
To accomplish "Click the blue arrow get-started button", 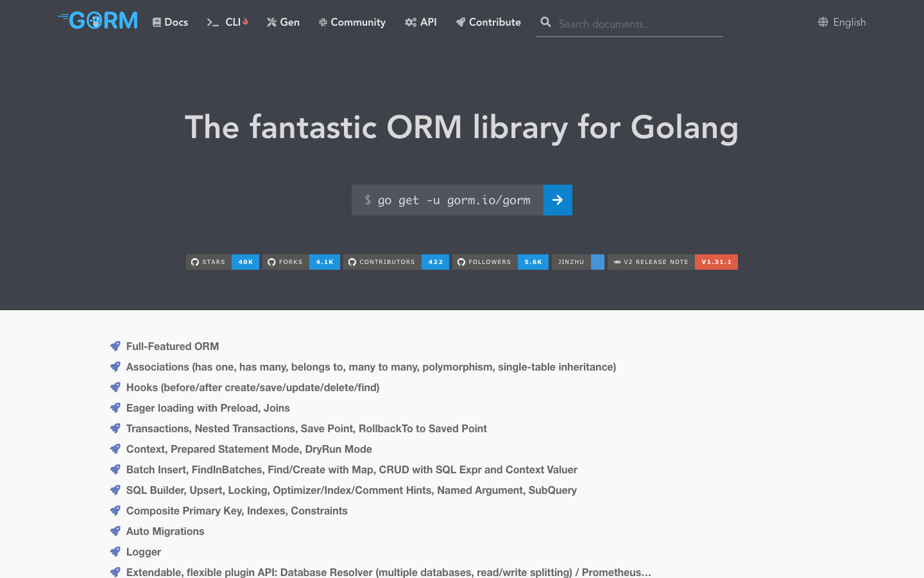I will click(558, 200).
